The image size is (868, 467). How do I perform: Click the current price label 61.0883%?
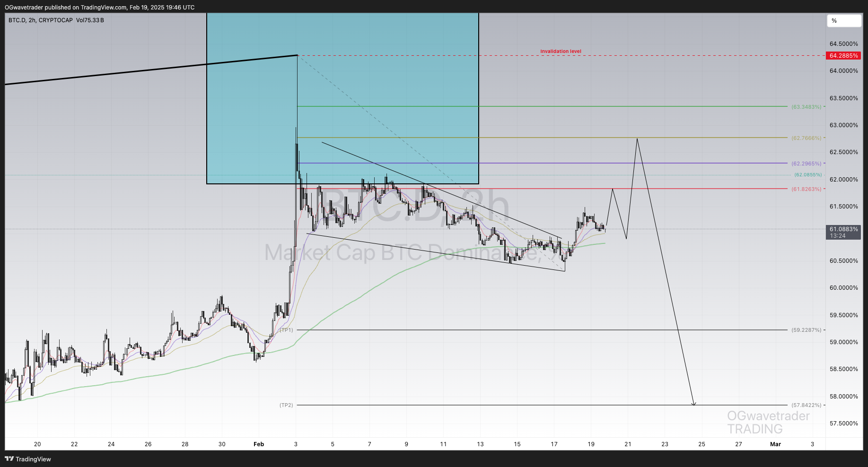843,232
